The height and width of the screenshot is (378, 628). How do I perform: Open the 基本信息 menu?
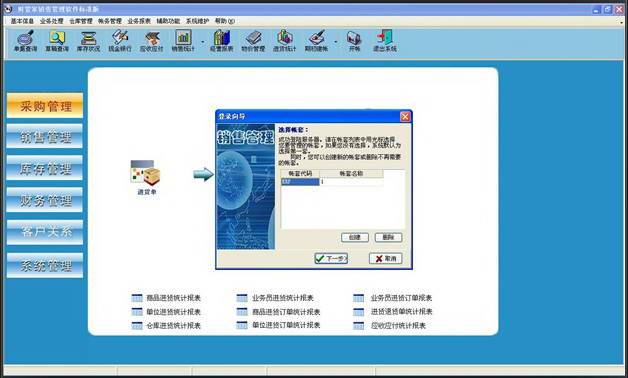22,21
